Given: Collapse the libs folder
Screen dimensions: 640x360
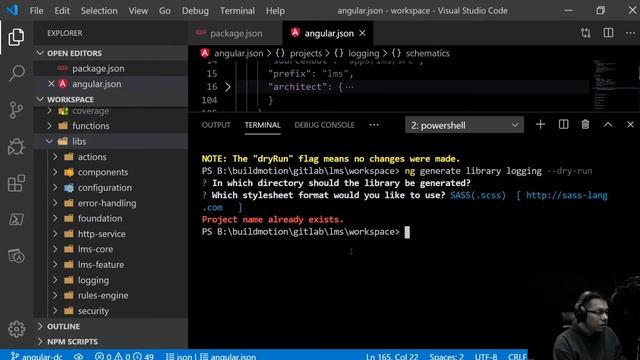Looking at the screenshot, I should coord(49,141).
